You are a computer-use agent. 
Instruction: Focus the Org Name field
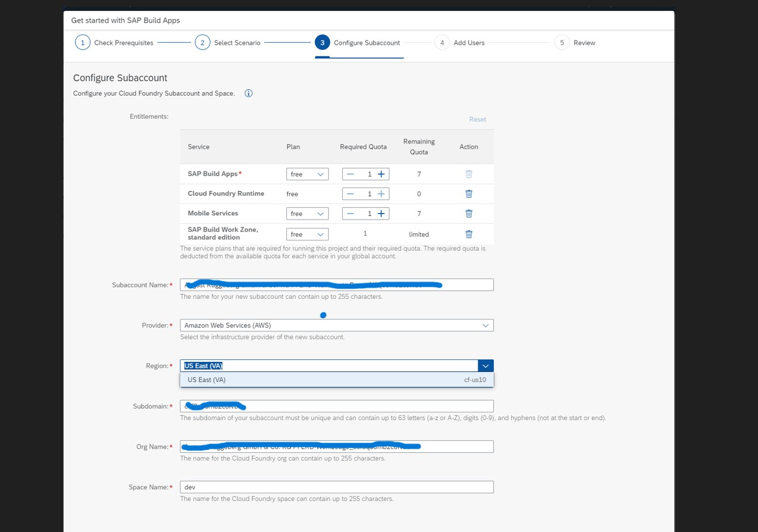tap(337, 447)
